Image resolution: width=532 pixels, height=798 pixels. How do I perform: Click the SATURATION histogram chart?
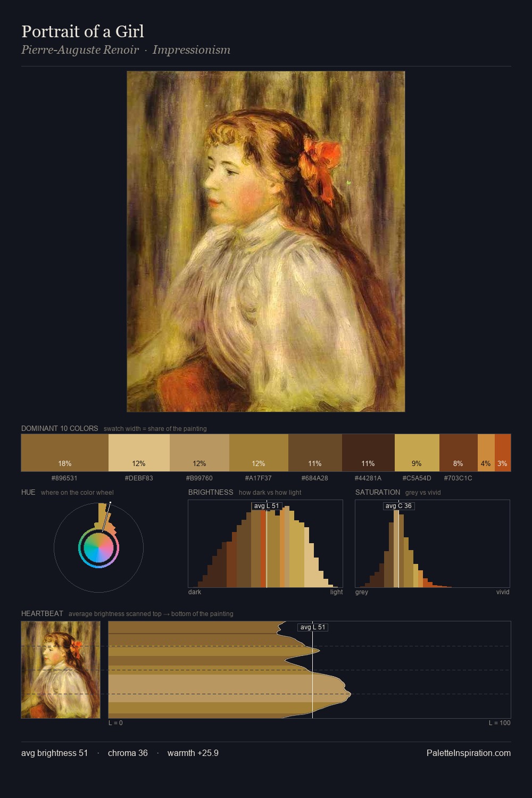tap(433, 544)
